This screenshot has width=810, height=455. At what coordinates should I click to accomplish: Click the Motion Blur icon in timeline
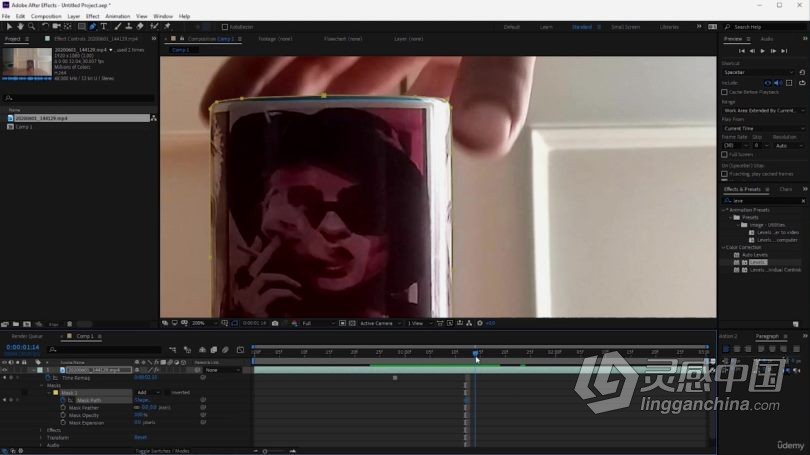(225, 350)
